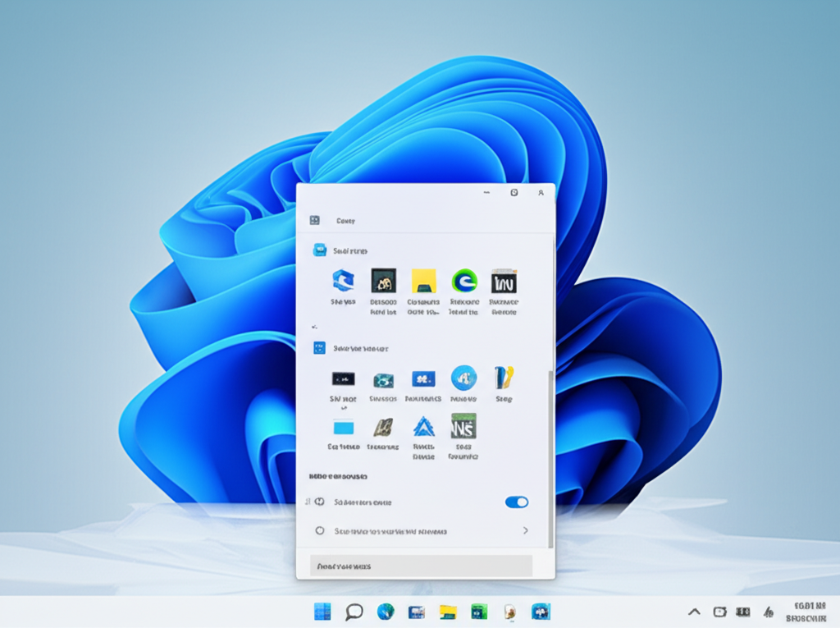Click the text label in the toggle row
The width and height of the screenshot is (840, 628).
point(363,502)
